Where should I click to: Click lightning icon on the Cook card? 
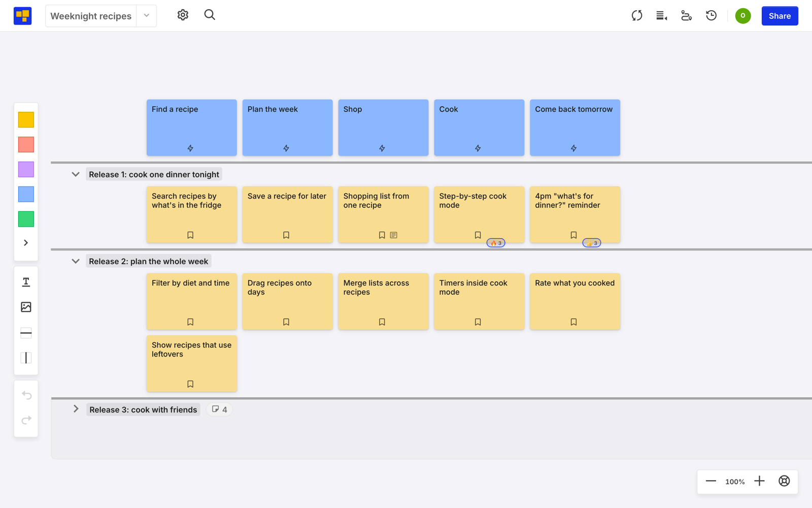478,148
